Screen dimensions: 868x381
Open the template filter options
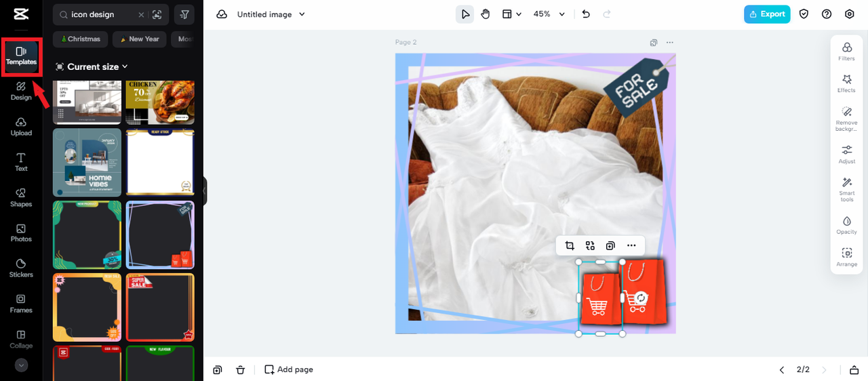pos(184,14)
